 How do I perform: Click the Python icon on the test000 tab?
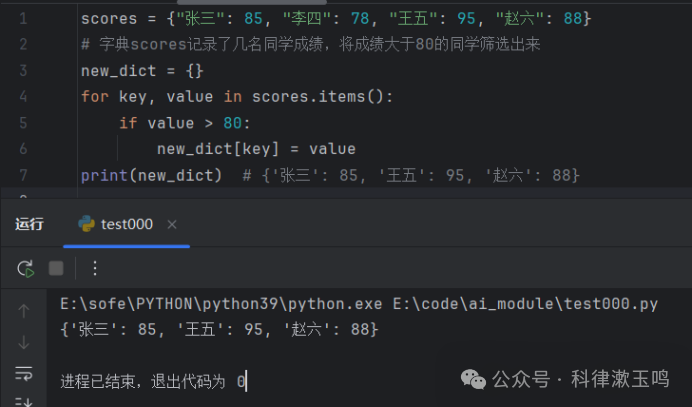tap(86, 224)
